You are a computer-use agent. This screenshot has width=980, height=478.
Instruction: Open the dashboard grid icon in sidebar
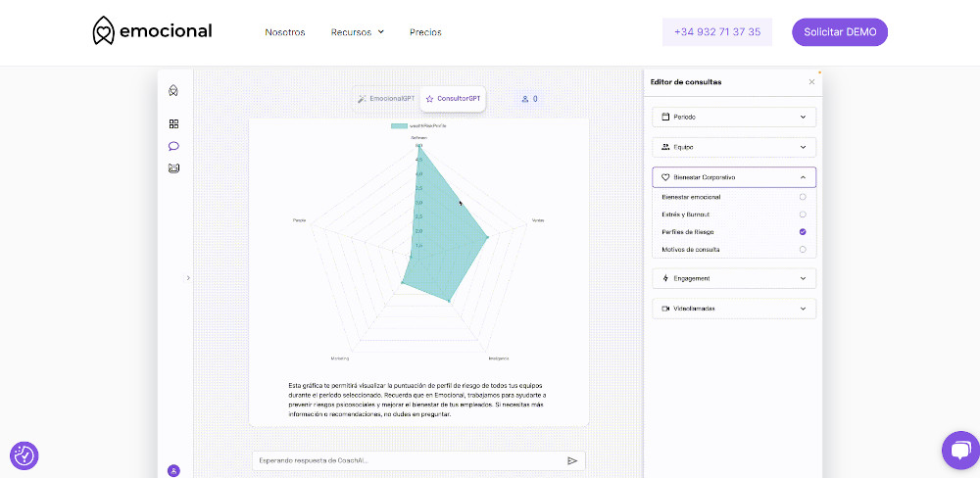coord(173,124)
